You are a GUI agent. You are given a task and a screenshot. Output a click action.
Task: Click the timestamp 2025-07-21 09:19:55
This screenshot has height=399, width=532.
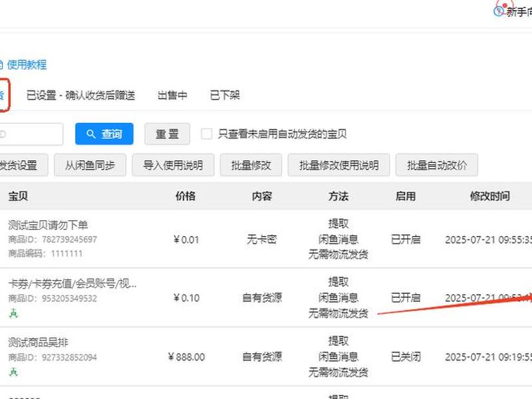489,357
